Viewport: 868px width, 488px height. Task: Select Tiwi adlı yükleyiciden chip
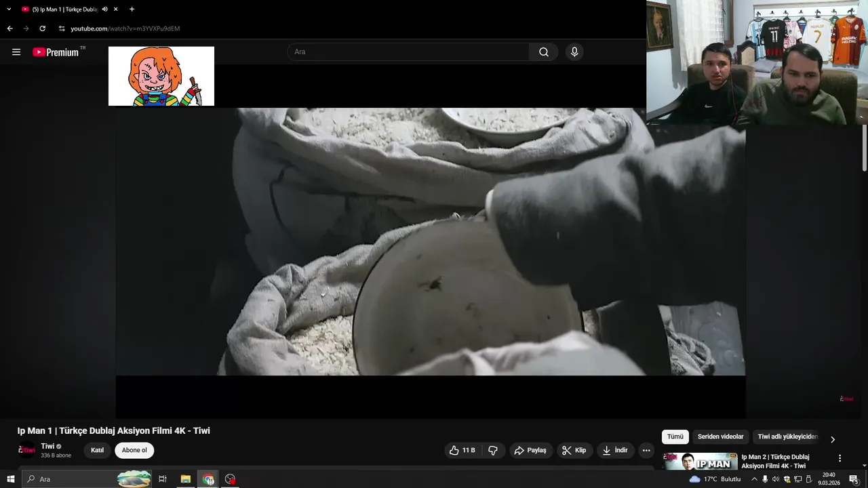(x=787, y=437)
